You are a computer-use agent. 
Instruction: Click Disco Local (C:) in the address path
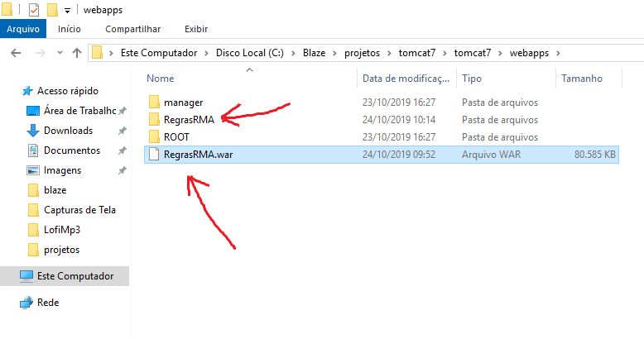(x=250, y=53)
